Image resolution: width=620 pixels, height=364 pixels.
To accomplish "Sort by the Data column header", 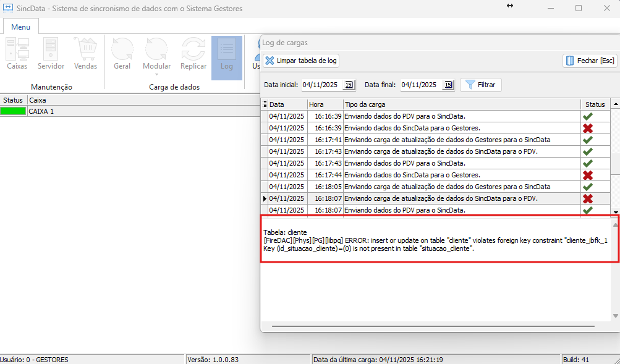I will click(x=287, y=104).
